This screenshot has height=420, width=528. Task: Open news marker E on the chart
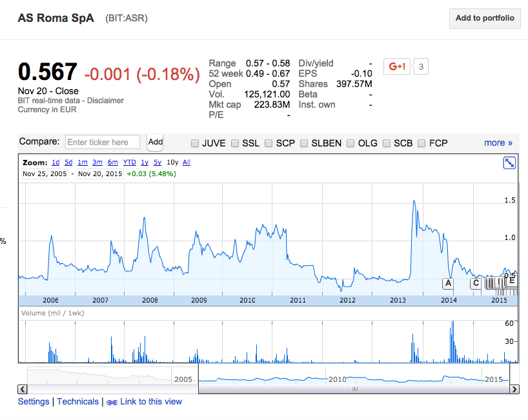(512, 281)
